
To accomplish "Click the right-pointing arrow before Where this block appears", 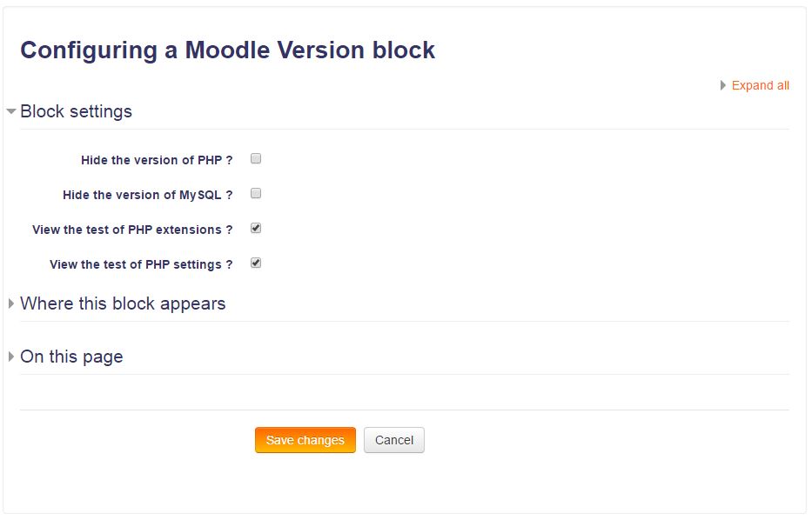I will pos(10,303).
